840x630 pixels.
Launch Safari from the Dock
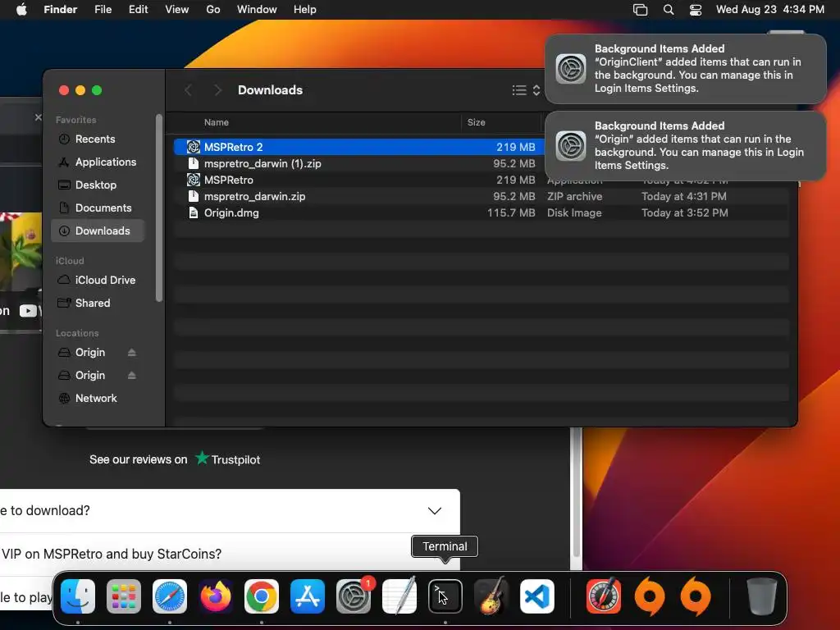tap(170, 596)
